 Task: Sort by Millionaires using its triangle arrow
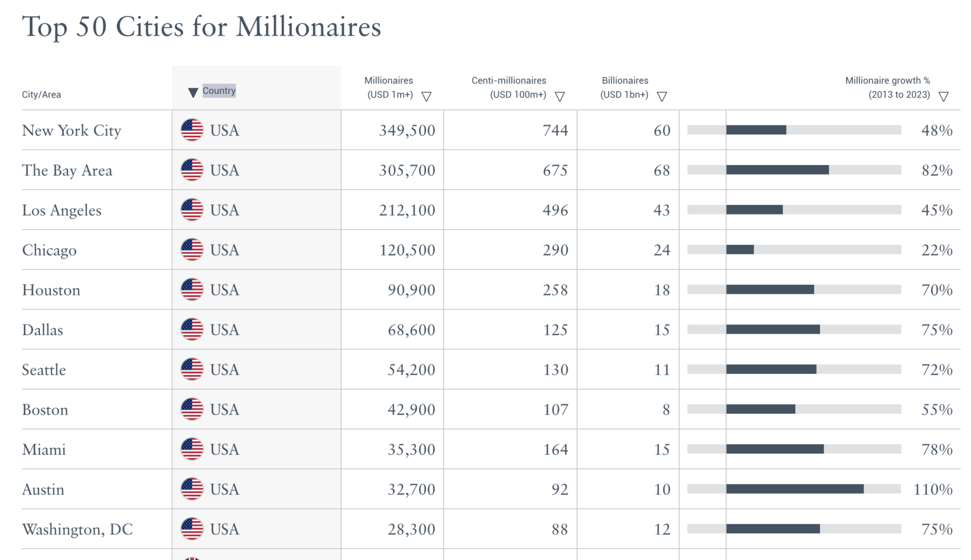(426, 96)
